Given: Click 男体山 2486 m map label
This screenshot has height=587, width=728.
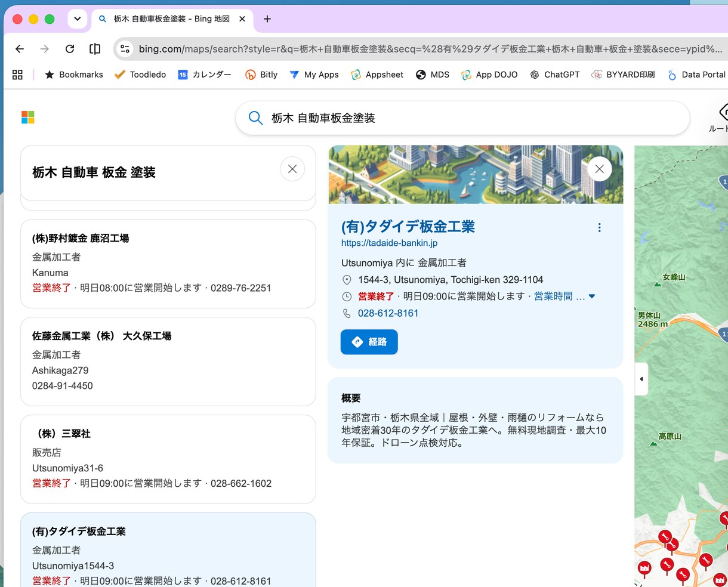Looking at the screenshot, I should 652,320.
